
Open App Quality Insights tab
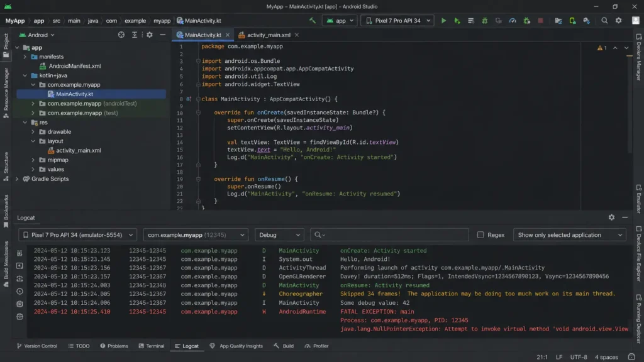[x=236, y=346]
